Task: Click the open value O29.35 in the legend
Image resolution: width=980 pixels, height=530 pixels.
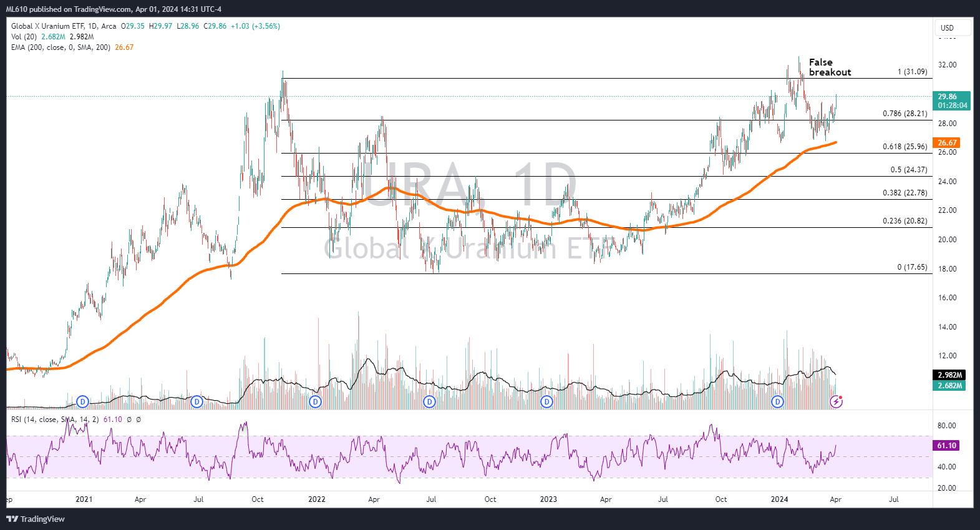Action: click(133, 26)
